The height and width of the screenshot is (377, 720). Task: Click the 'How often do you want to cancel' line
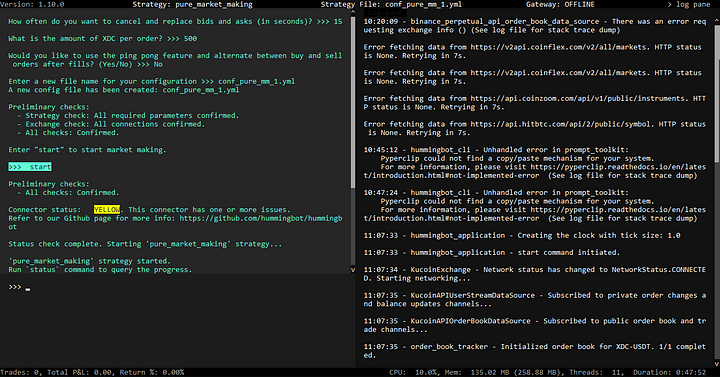pos(175,22)
